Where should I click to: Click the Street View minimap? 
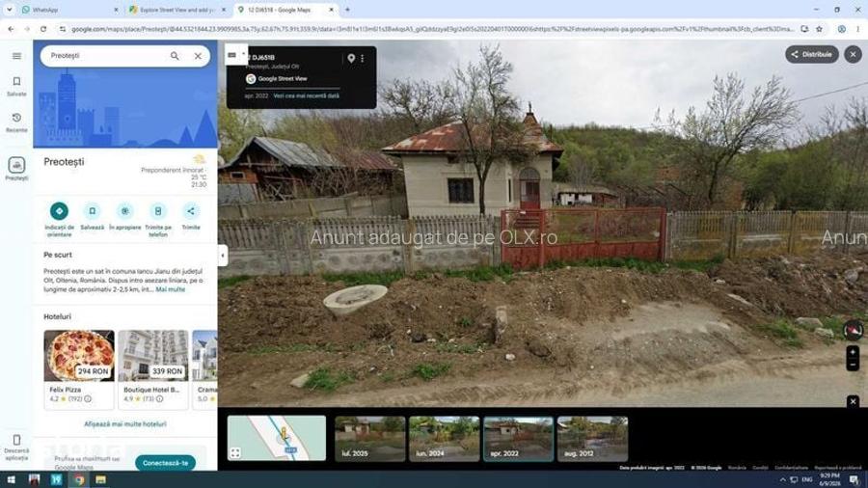coord(277,438)
